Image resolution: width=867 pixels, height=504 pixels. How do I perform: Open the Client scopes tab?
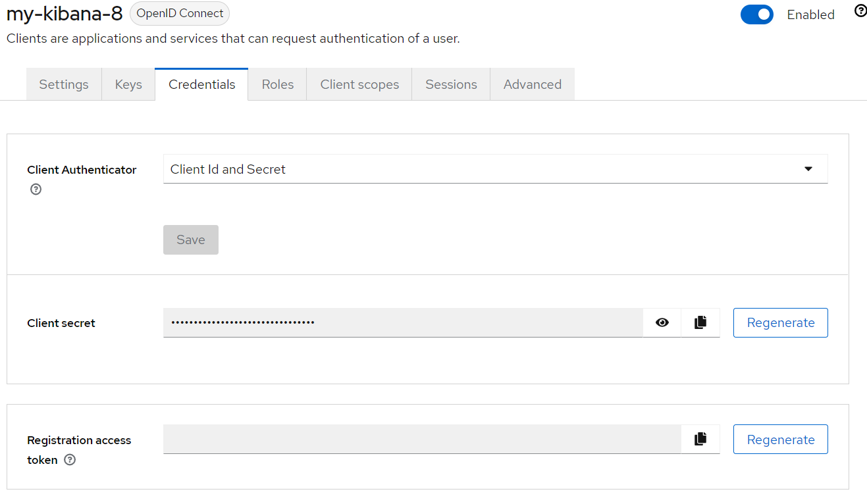pos(359,84)
